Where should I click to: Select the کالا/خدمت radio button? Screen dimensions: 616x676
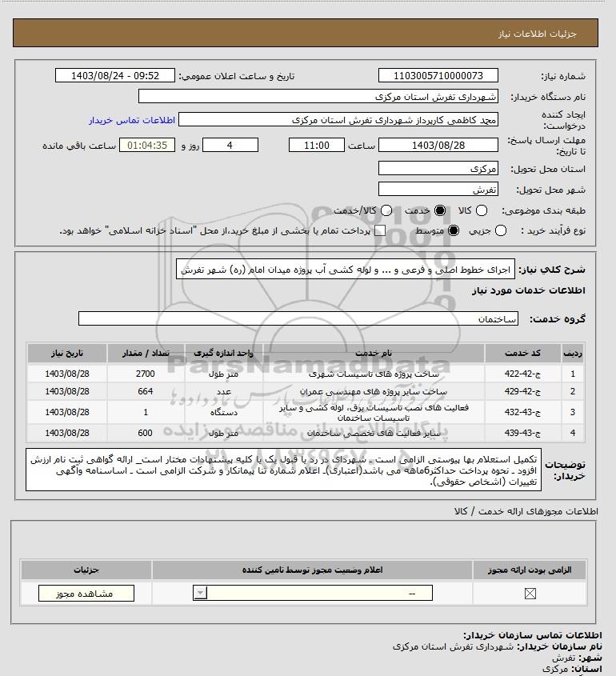[386, 210]
